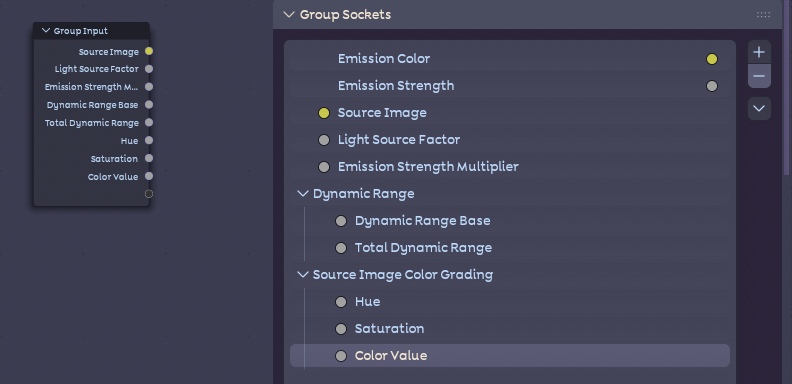The height and width of the screenshot is (384, 792).
Task: Collapse the Group Input node
Action: tap(46, 31)
